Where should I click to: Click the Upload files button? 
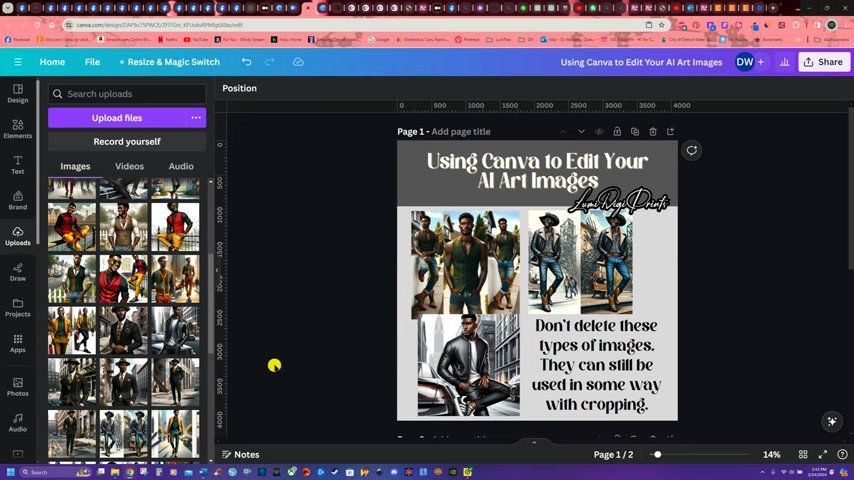[117, 118]
